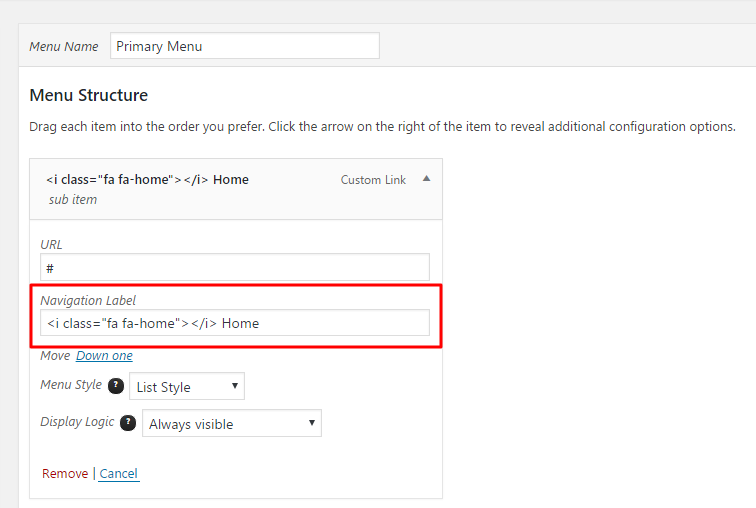
Task: Click the Display Logic help question-mark icon
Action: point(128,423)
